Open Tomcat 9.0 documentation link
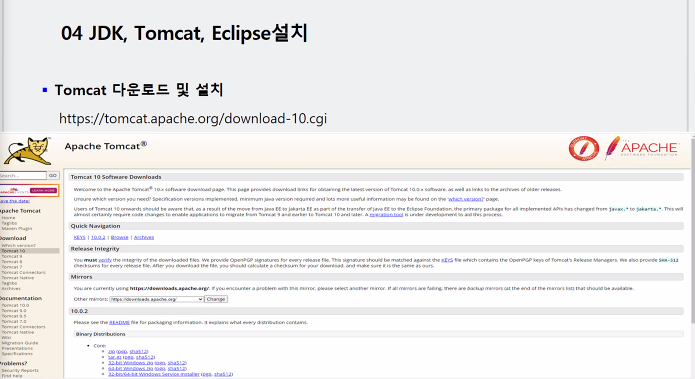This screenshot has width=695, height=379. 14,310
